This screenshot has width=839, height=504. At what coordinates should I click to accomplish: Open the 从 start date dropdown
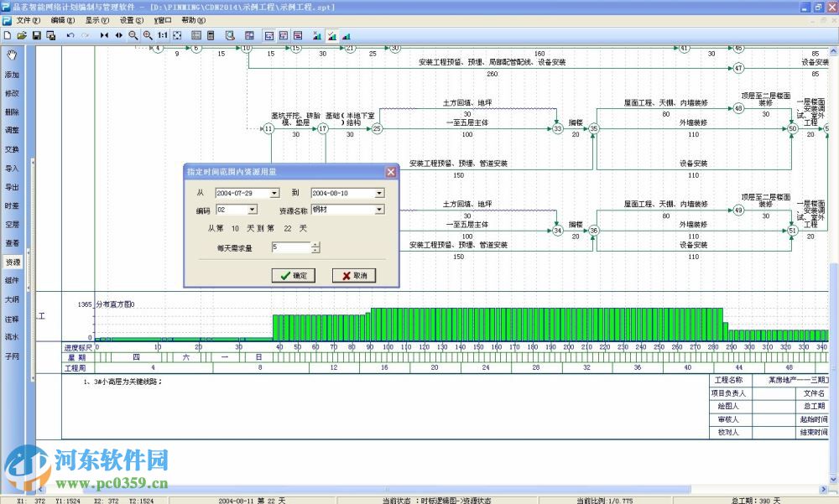[x=274, y=194]
